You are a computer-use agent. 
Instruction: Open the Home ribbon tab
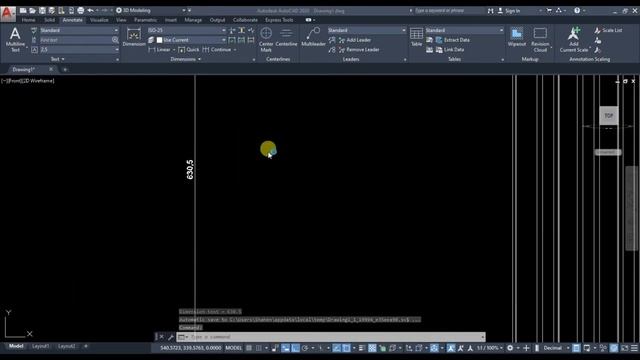28,20
